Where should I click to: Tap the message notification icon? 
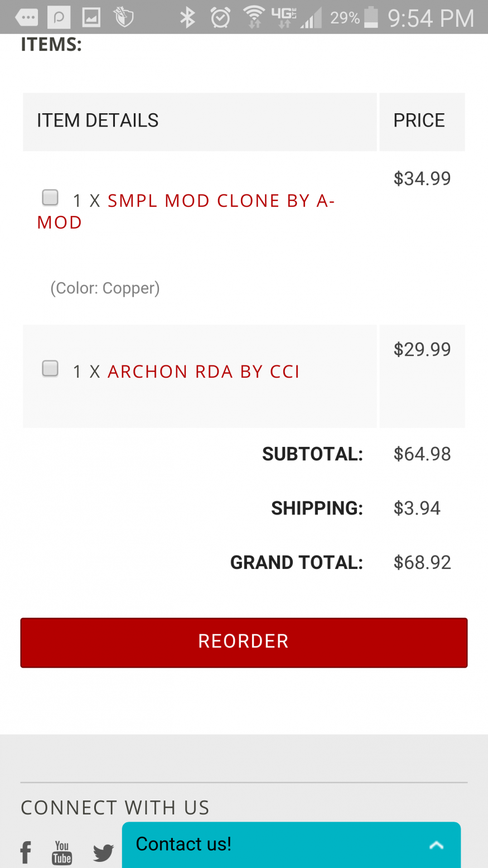(x=27, y=18)
